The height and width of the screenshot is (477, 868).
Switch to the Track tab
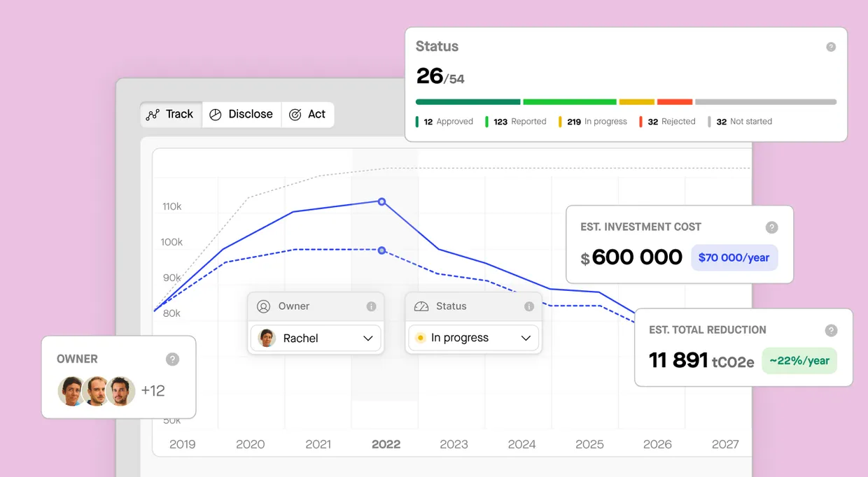coord(170,114)
